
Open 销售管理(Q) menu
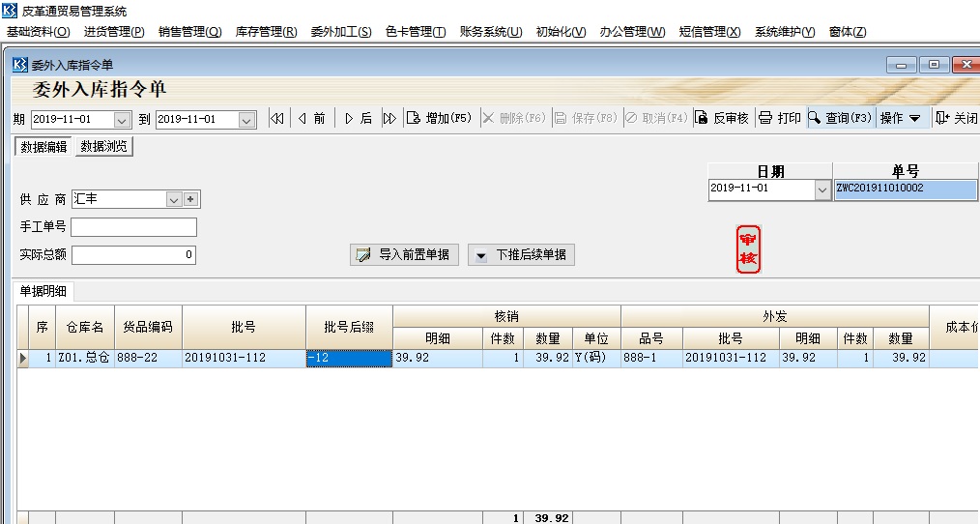[x=190, y=32]
